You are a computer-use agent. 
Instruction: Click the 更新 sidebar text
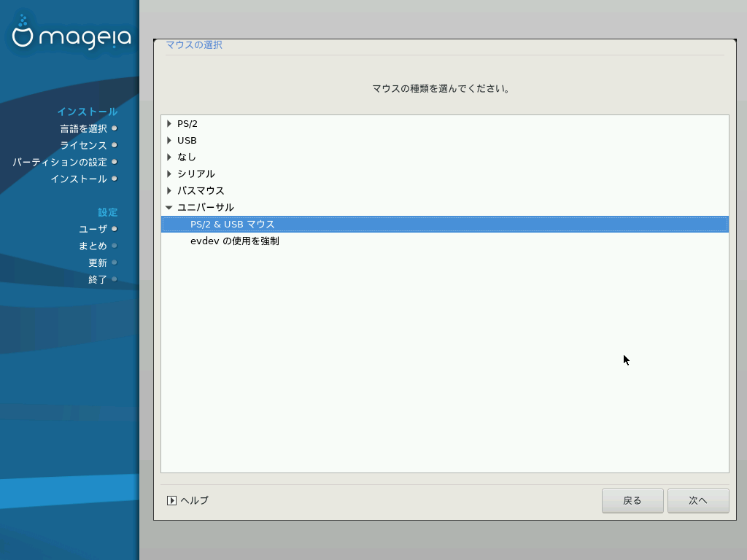coord(98,262)
